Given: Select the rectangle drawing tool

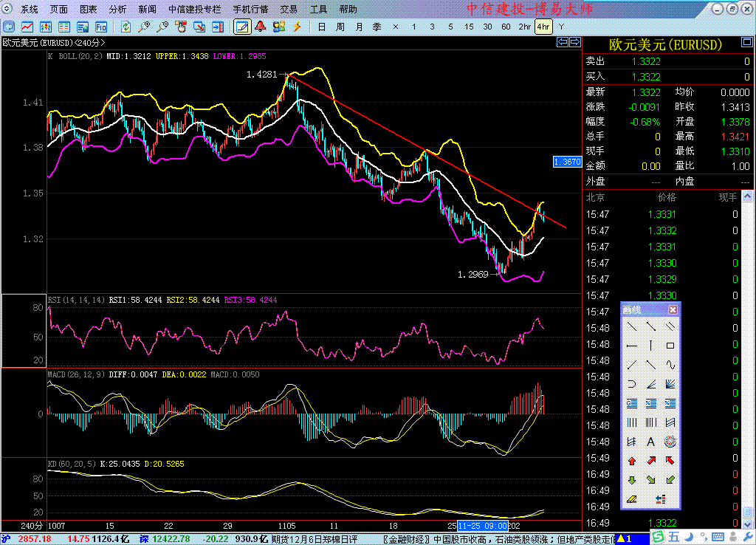Looking at the screenshot, I should tap(670, 346).
